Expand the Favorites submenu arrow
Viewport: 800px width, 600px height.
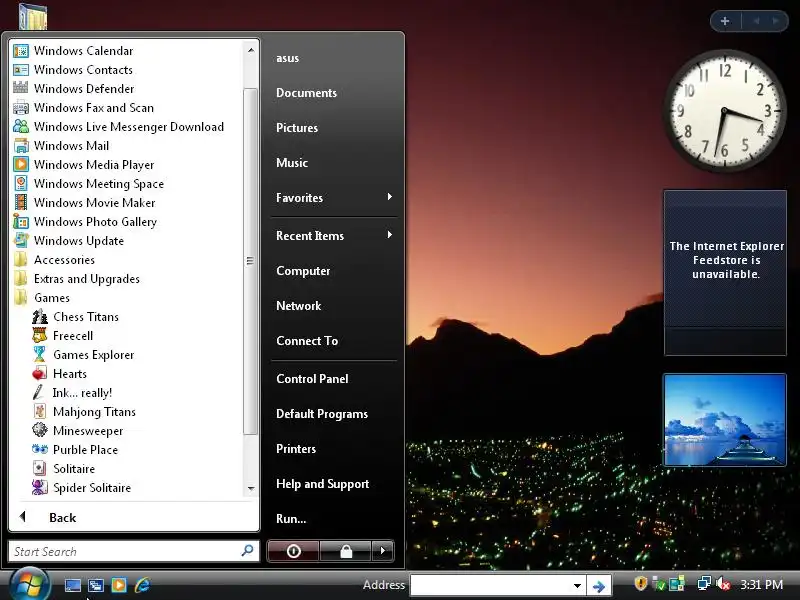(x=390, y=197)
